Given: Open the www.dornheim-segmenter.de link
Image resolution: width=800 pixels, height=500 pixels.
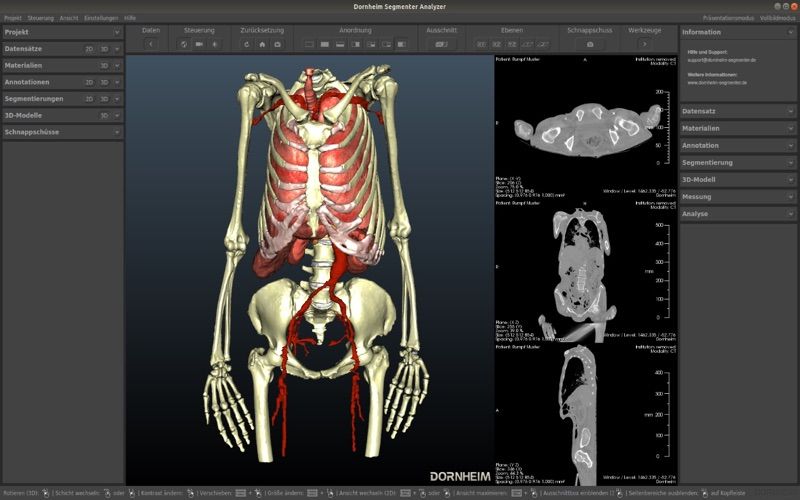Looking at the screenshot, I should click(x=717, y=83).
